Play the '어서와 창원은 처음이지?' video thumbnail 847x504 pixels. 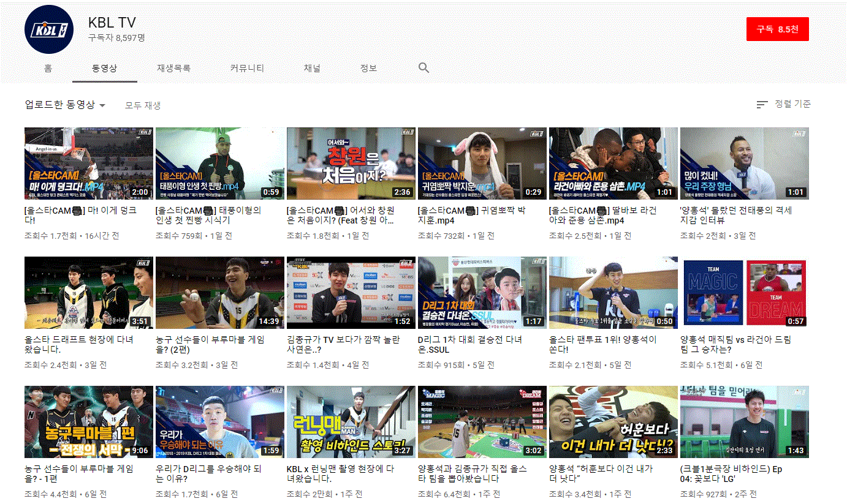click(351, 163)
